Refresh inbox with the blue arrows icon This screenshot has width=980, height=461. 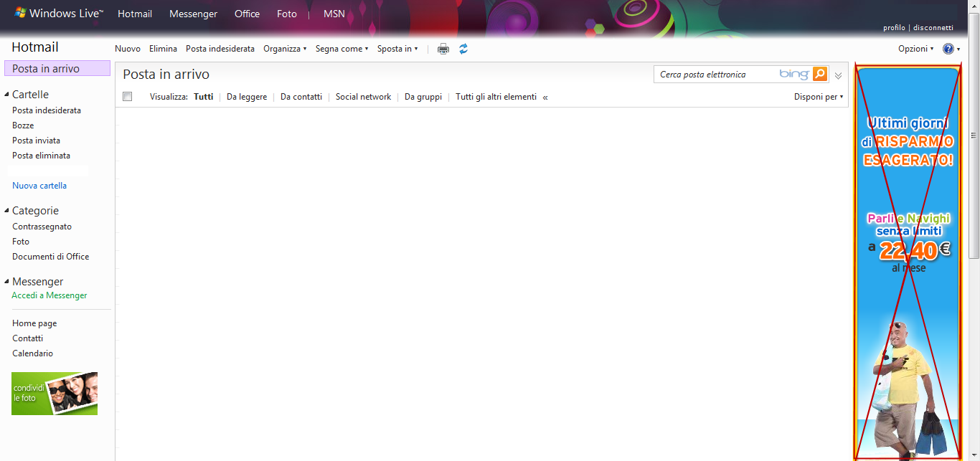[x=463, y=49]
